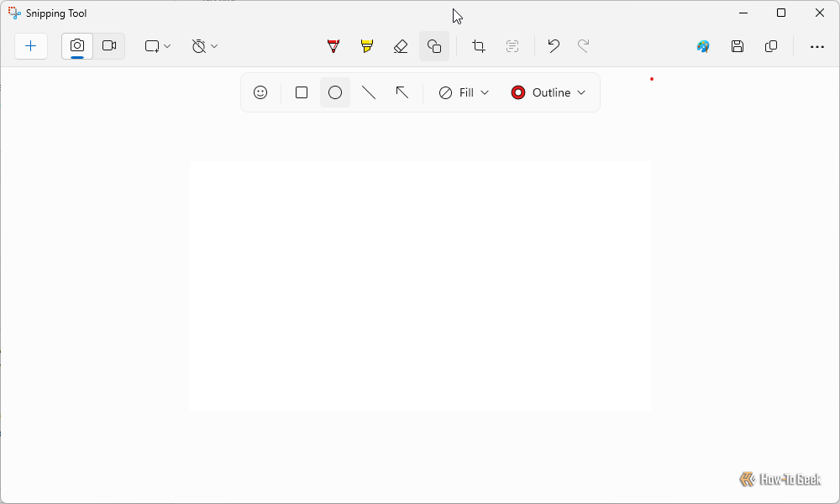The width and height of the screenshot is (840, 504).
Task: Select the yellow Highlighter tool
Action: 367,46
